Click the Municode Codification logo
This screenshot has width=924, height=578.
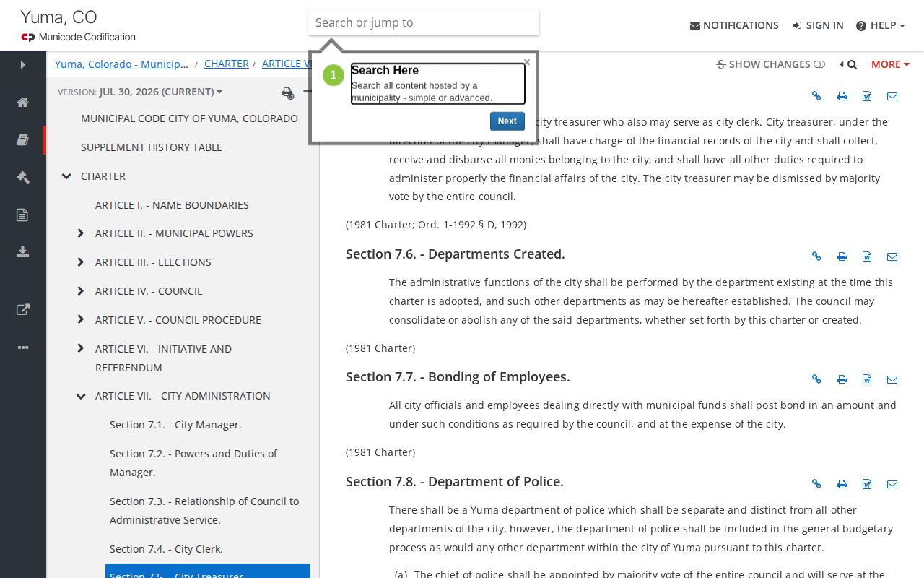pos(78,37)
